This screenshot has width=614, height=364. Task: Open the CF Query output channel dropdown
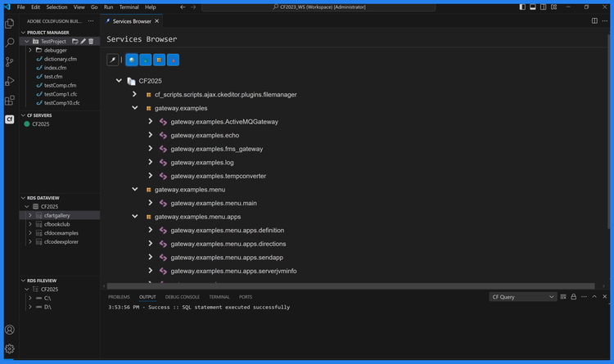[522, 297]
